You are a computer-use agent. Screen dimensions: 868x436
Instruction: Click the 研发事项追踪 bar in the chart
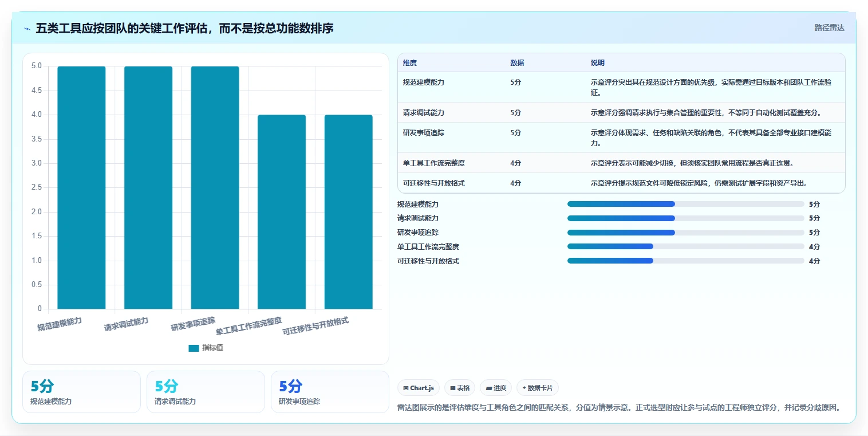pyautogui.click(x=215, y=188)
